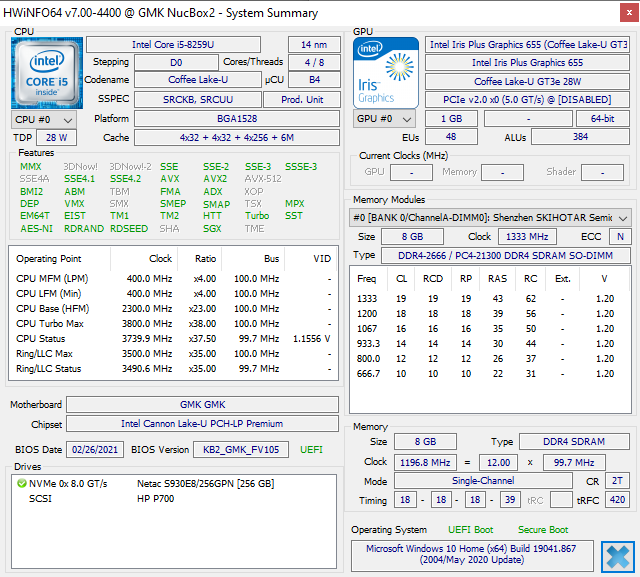Click the 4 / 8 cores/threads value

[314, 62]
